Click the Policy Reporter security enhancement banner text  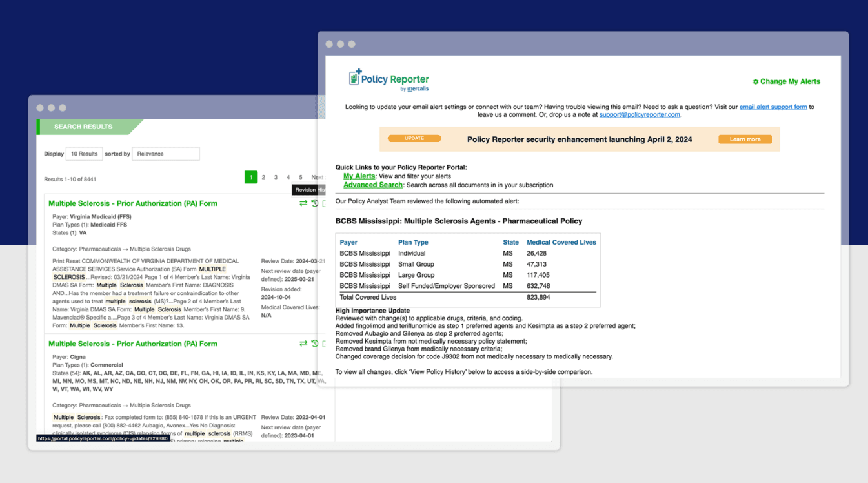click(x=580, y=139)
